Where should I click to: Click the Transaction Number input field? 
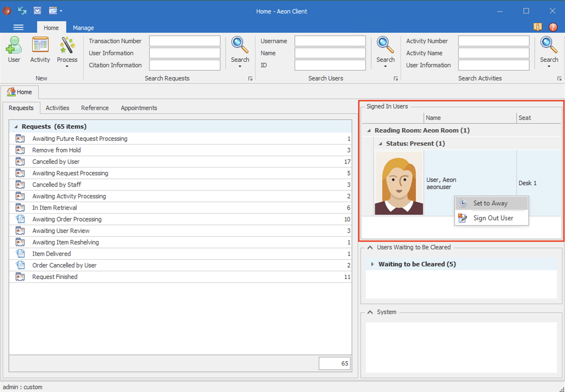(x=184, y=41)
